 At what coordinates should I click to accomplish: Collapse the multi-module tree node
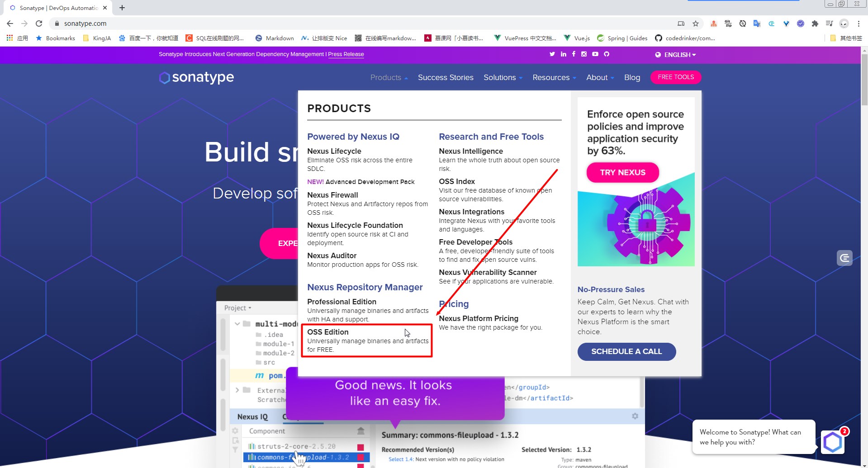(237, 324)
